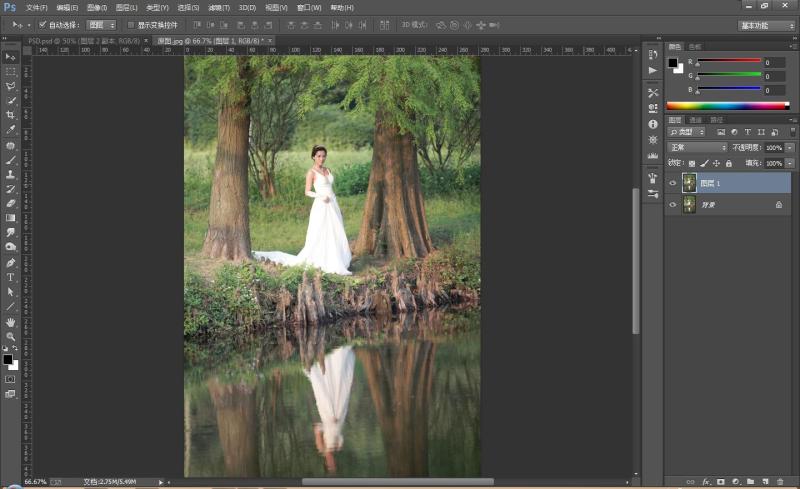The image size is (800, 489).
Task: Select the Spot Healing Brush tool
Action: click(10, 145)
